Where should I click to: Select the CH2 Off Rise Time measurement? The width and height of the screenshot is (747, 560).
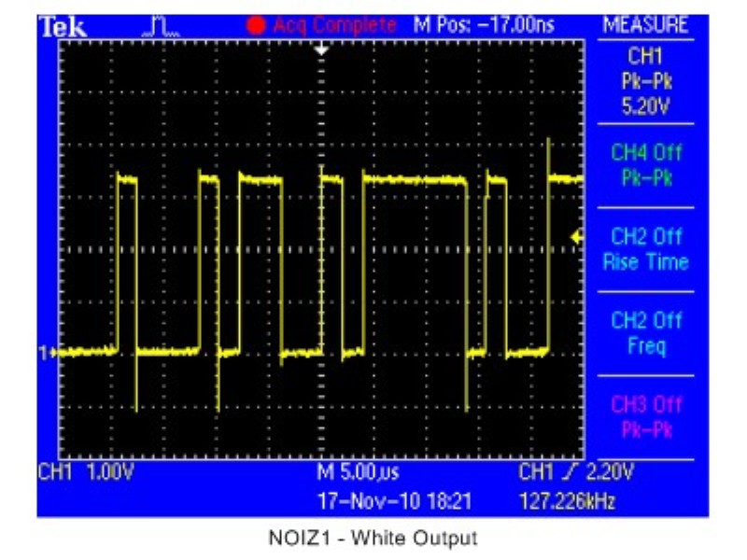(x=646, y=249)
